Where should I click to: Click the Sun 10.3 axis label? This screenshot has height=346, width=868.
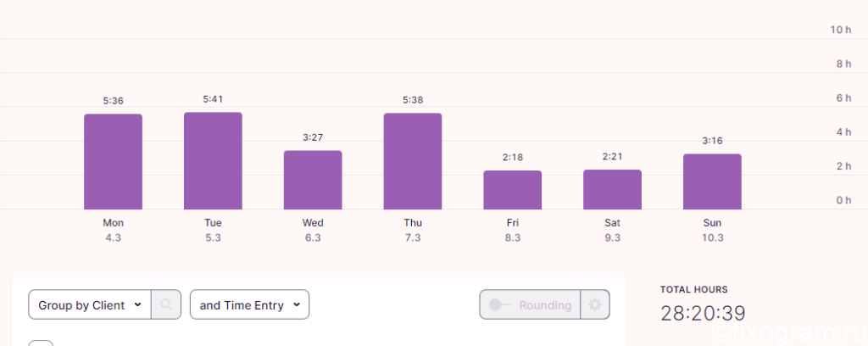[712, 231]
